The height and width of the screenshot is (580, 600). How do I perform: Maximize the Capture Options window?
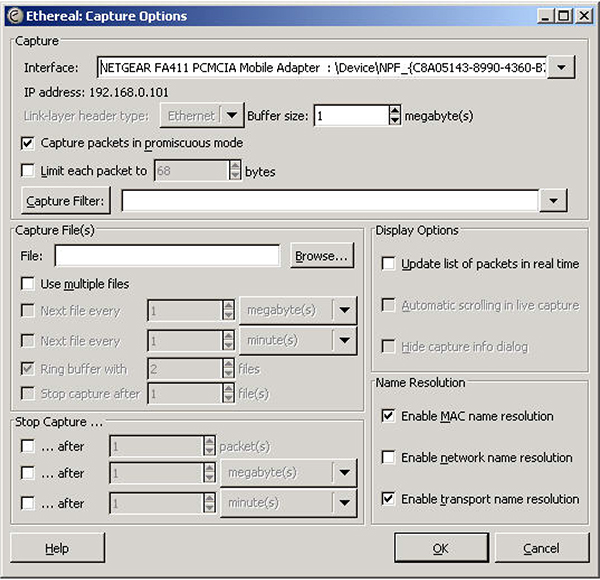click(564, 16)
